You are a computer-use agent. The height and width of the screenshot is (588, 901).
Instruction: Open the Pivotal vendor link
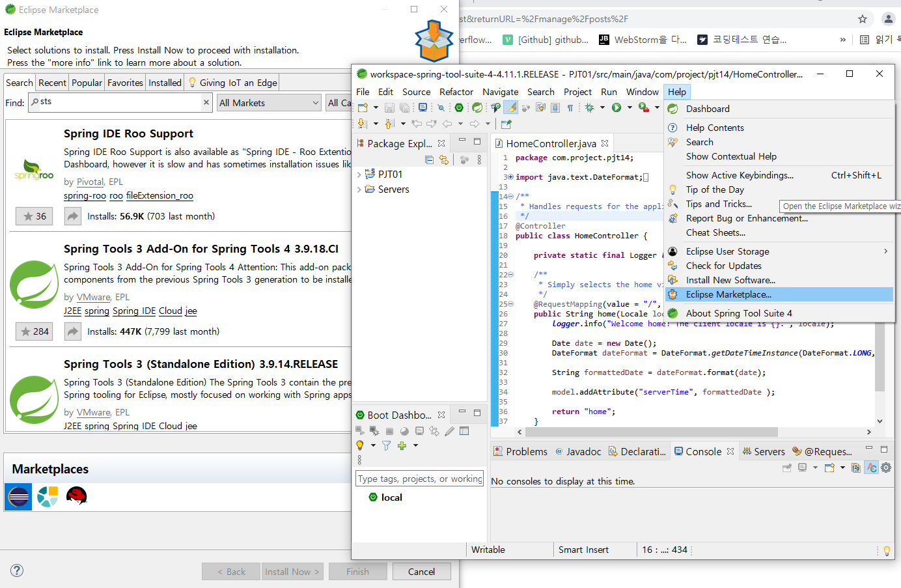[90, 182]
